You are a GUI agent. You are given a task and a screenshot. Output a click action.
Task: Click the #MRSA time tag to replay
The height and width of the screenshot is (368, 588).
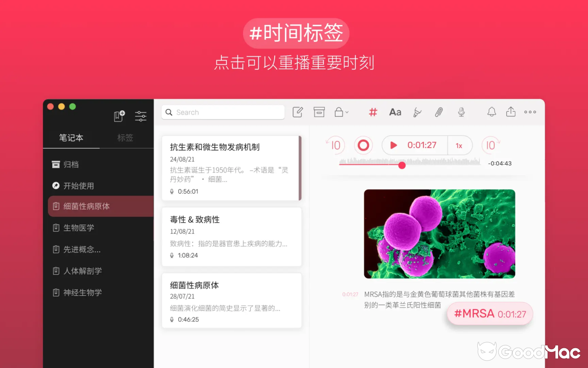click(x=489, y=314)
